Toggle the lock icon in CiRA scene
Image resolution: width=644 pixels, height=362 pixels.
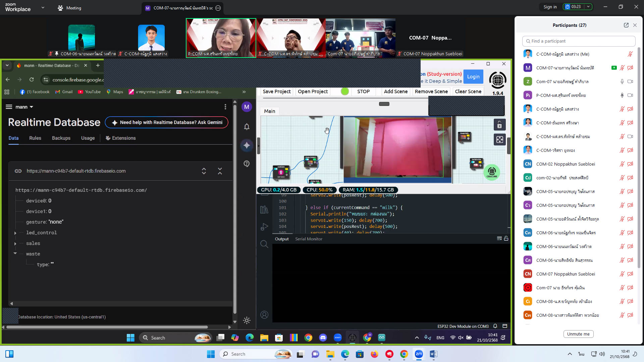tap(499, 125)
